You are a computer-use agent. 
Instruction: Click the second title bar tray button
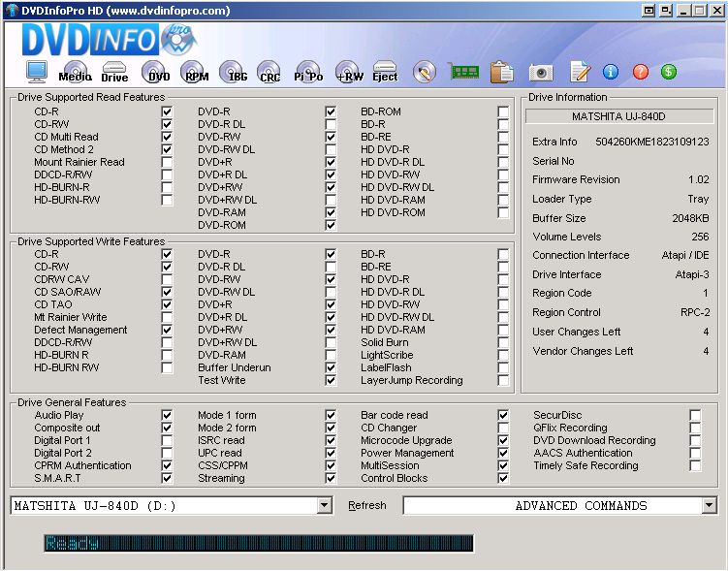pos(666,11)
